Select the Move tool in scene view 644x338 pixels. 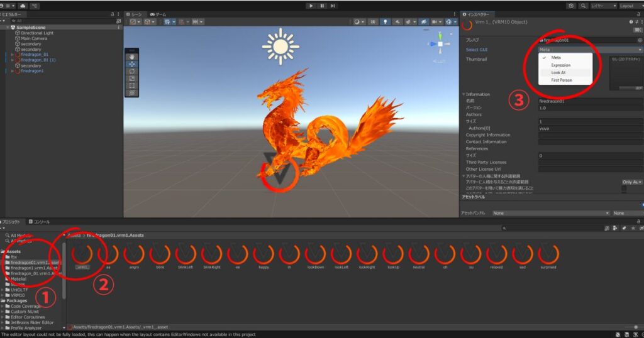(132, 64)
